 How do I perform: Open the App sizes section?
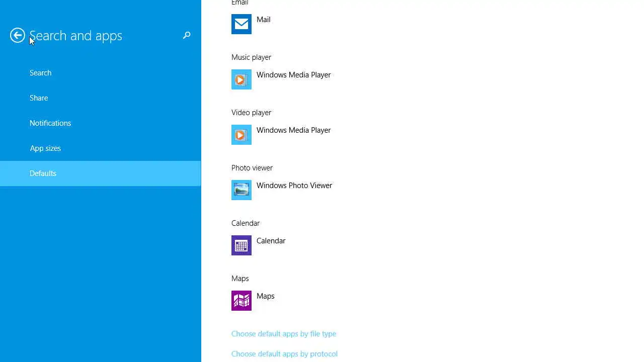coord(101,148)
